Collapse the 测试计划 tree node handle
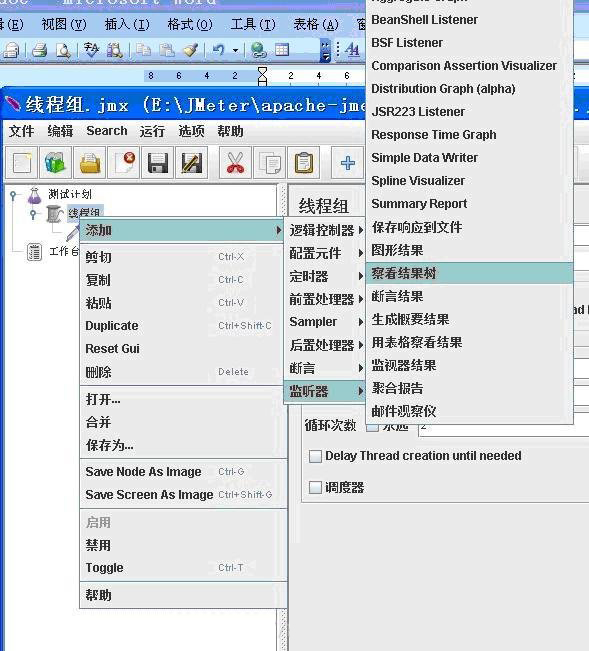Screen dimensions: 589x651 tap(13, 194)
